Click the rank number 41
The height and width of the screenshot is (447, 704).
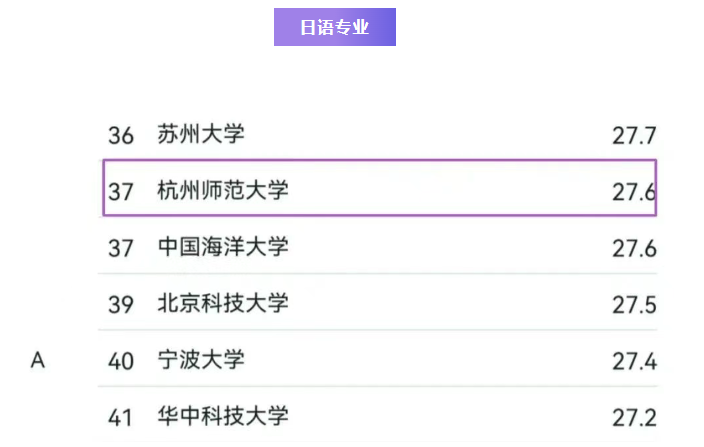pos(121,417)
